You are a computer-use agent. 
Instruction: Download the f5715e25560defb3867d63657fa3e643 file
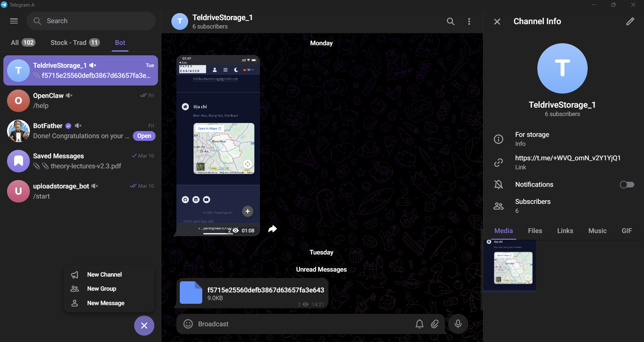[191, 293]
